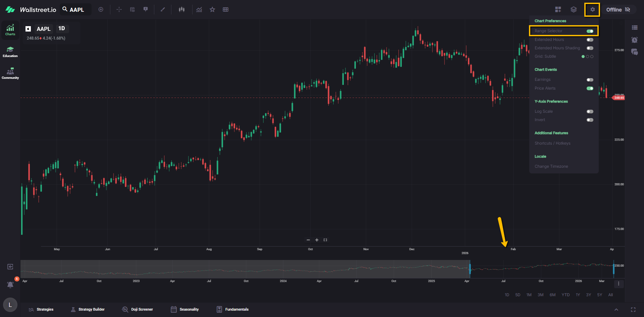
Task: Open the alarm clock alerts panel
Action: point(634,40)
